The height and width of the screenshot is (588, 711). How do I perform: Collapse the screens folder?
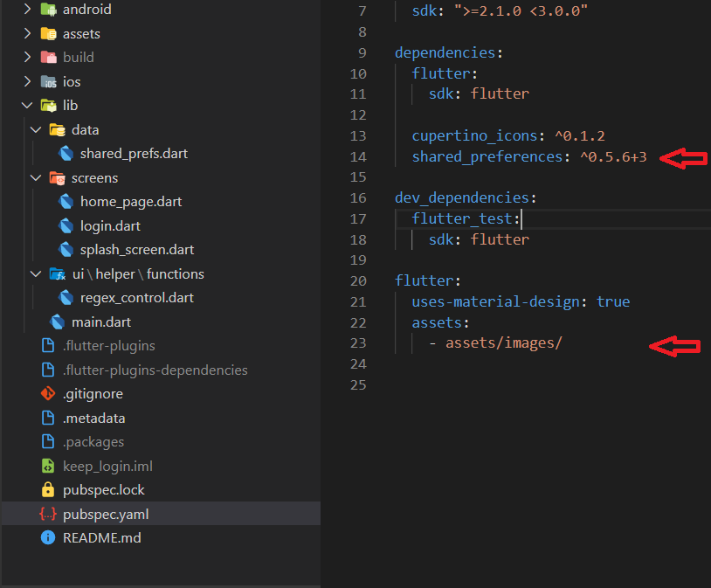36,176
